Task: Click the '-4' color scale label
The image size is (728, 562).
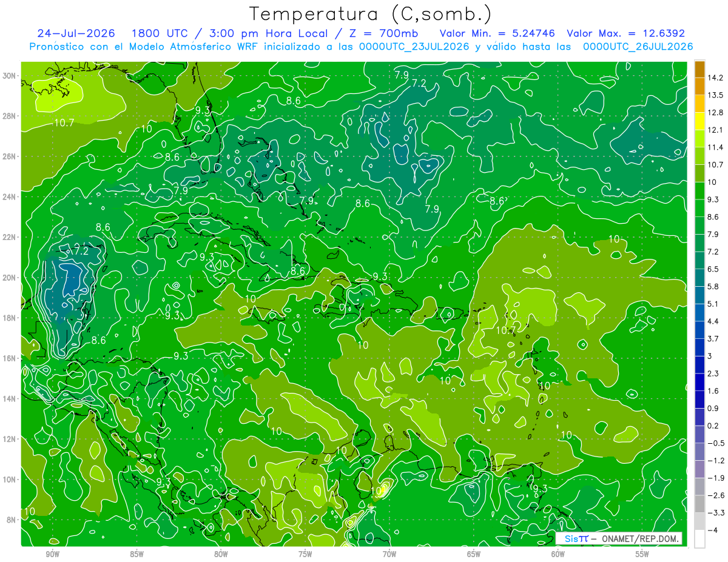Action: [712, 530]
